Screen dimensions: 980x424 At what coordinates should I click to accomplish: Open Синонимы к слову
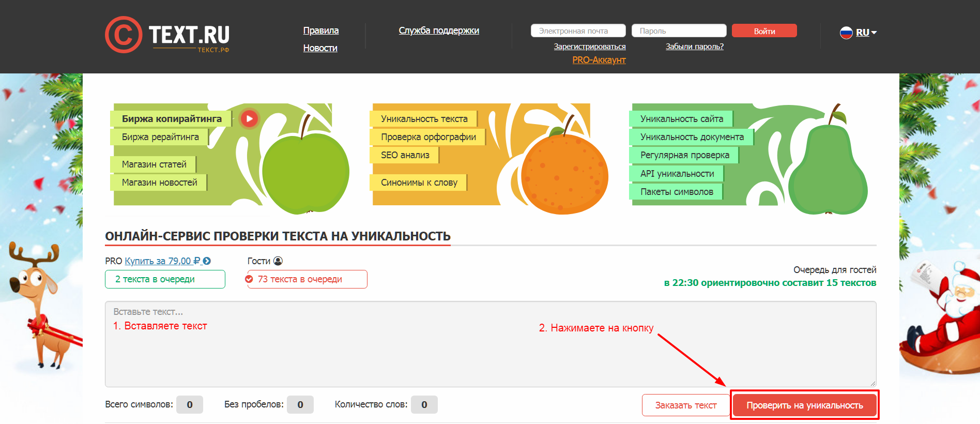[x=419, y=183]
